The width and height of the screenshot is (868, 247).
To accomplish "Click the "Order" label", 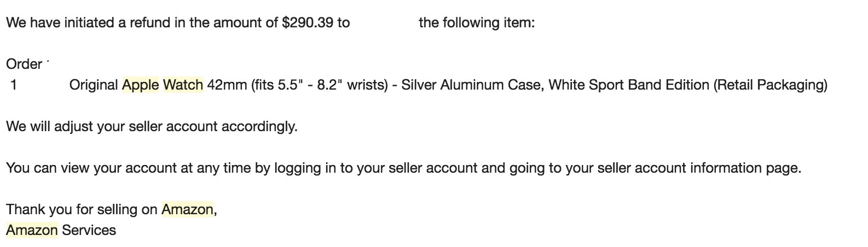I will pyautogui.click(x=24, y=64).
